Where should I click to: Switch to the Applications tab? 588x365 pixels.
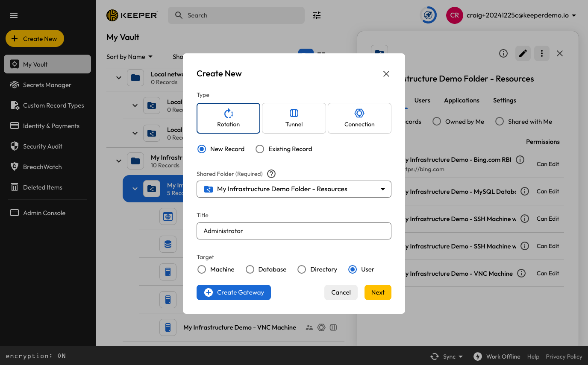[462, 100]
